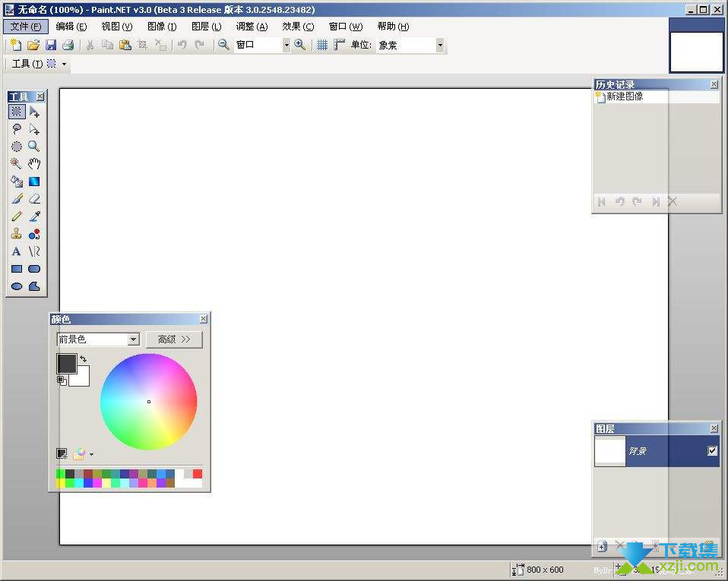Open the 图层 (L) menu
Screen dimensions: 728x581
207,27
